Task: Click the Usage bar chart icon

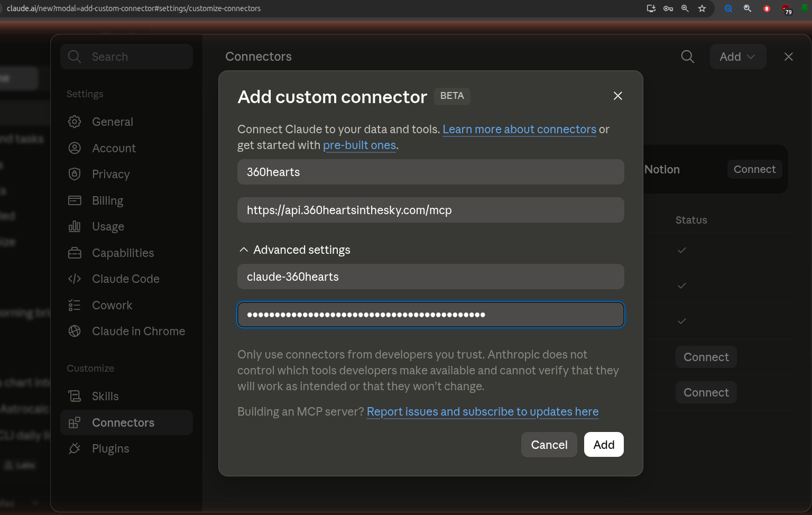Action: pos(75,226)
